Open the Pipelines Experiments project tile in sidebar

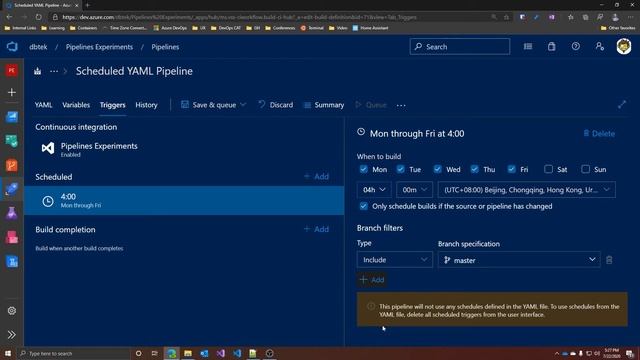click(x=11, y=71)
